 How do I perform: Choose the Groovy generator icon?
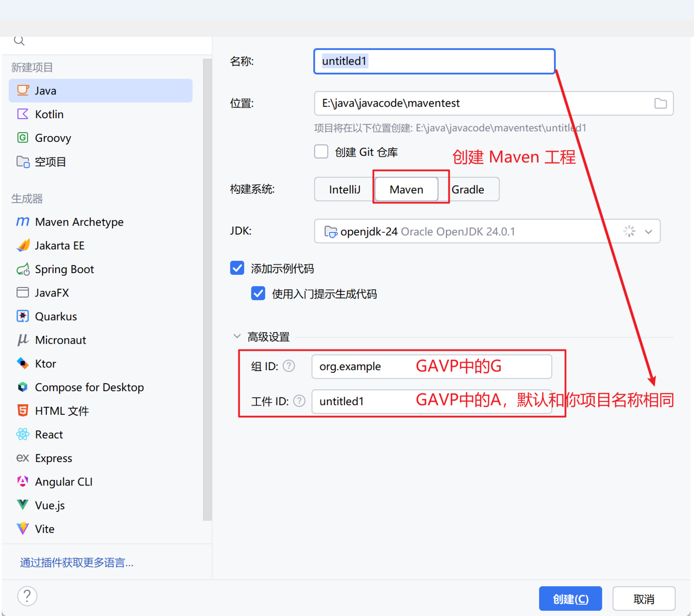pos(23,138)
